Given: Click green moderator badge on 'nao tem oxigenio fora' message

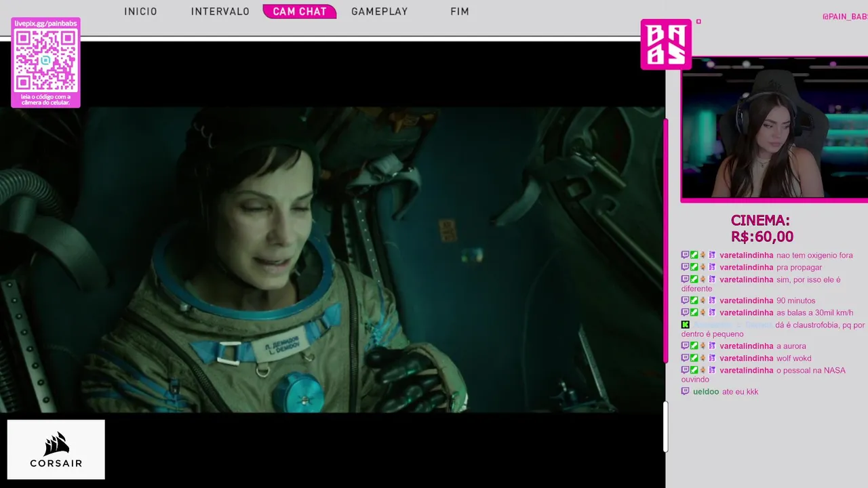Looking at the screenshot, I should pyautogui.click(x=694, y=256).
